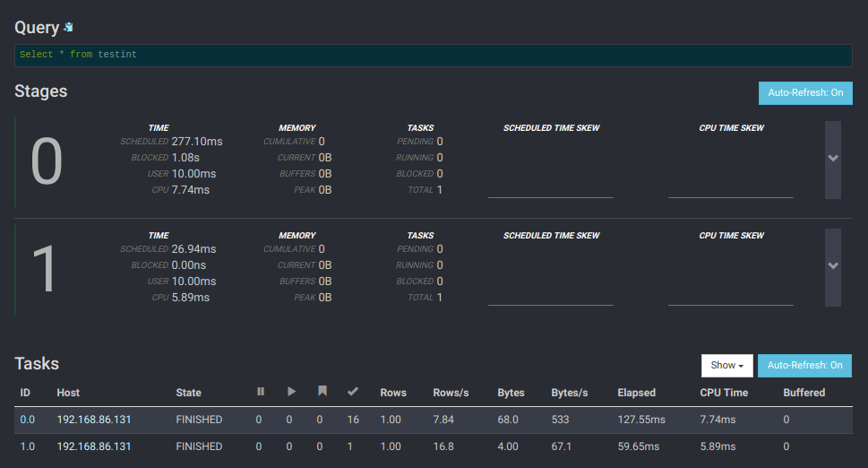Screen dimensions: 868x468
Task: Click the play icon column header
Action: pos(291,392)
